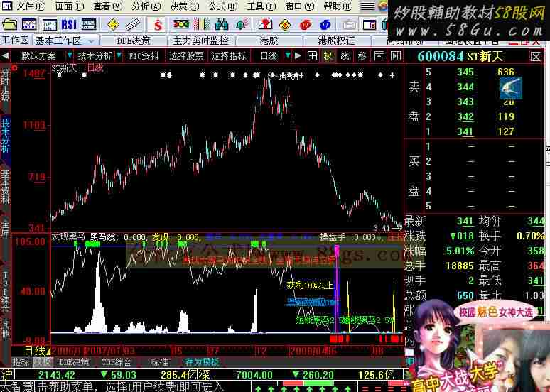Switch to the 主力实时监控 tab
This screenshot has width=550, height=392.
point(201,41)
